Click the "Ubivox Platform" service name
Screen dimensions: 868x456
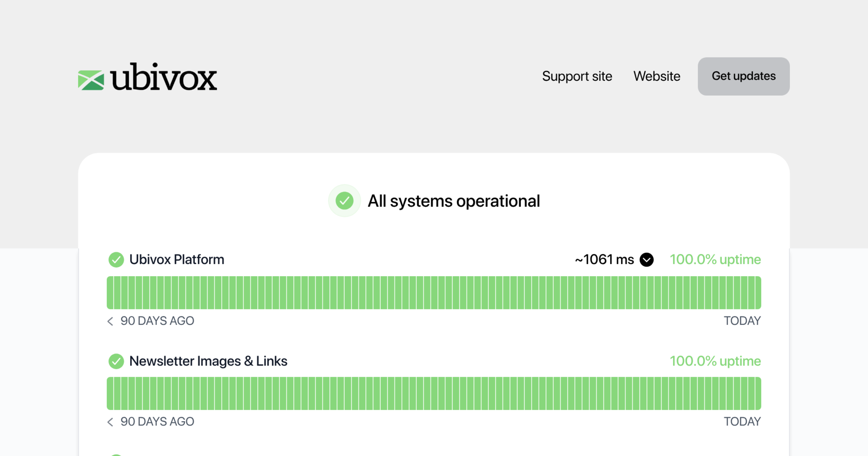177,259
